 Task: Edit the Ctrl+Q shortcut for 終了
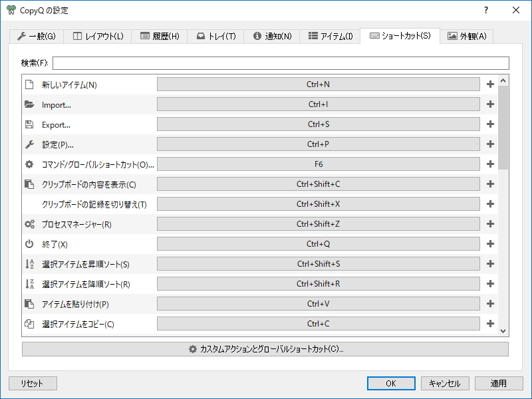(319, 243)
